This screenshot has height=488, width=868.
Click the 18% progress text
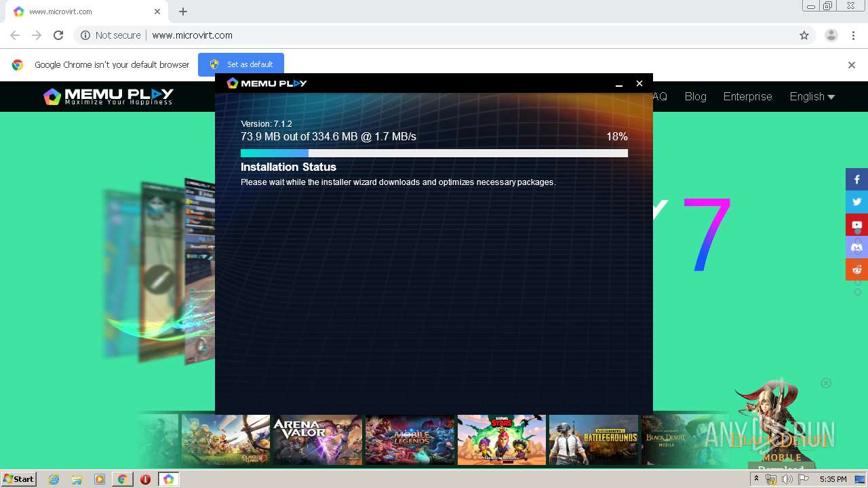click(617, 137)
